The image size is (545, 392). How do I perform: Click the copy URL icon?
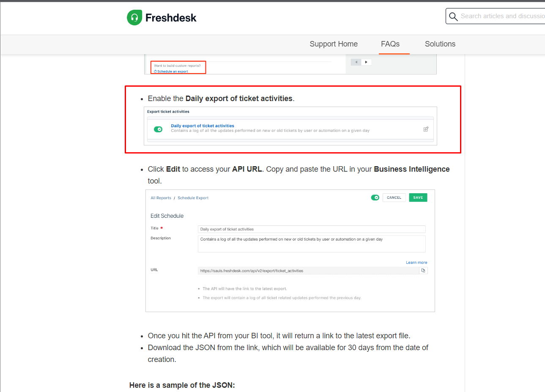point(423,271)
